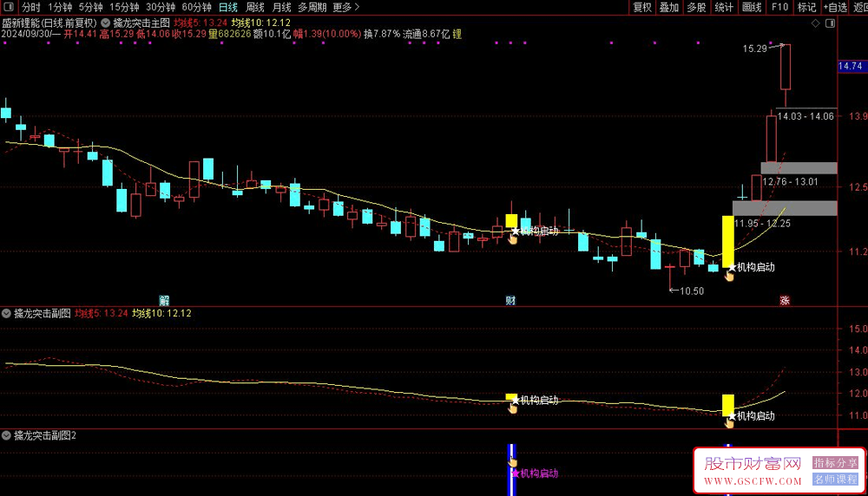Click the 幅1.39(10.00%) change value
868x496 pixels.
327,34
